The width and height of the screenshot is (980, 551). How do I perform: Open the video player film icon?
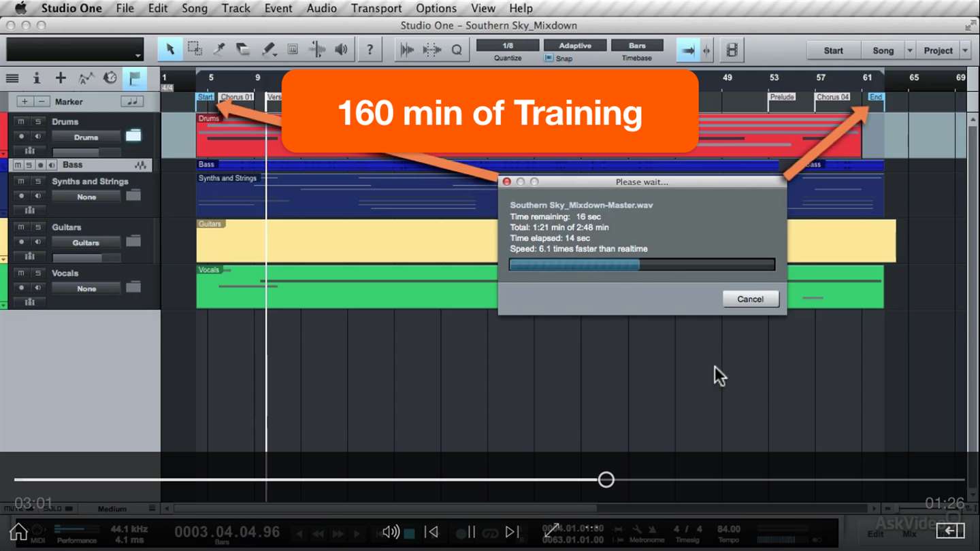pyautogui.click(x=732, y=50)
